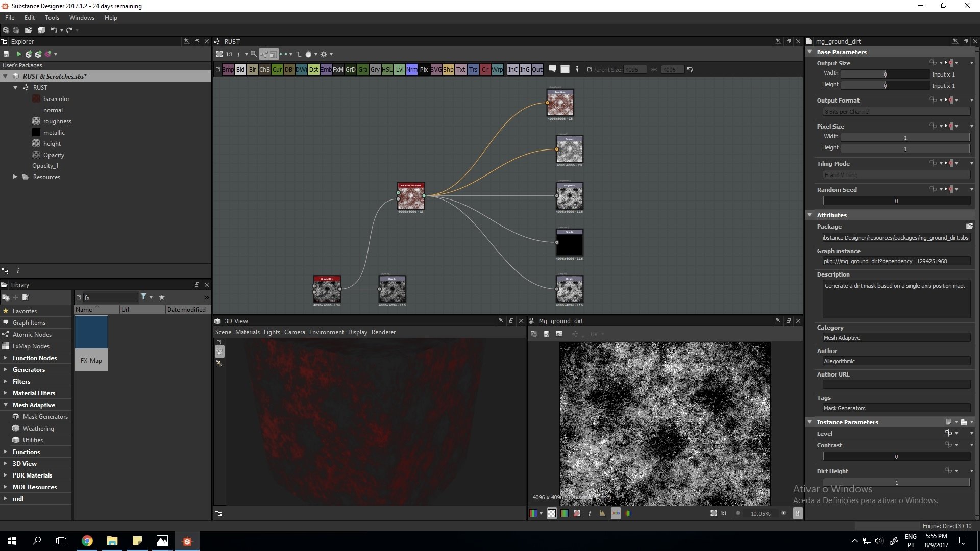
Task: Toggle the favorites star filter in Library
Action: 162,297
